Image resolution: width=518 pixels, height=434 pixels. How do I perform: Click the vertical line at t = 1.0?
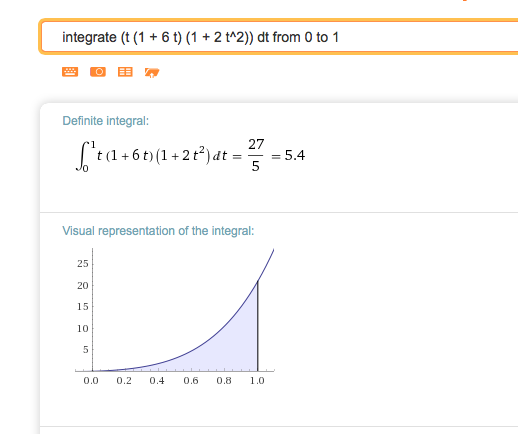[x=258, y=326]
